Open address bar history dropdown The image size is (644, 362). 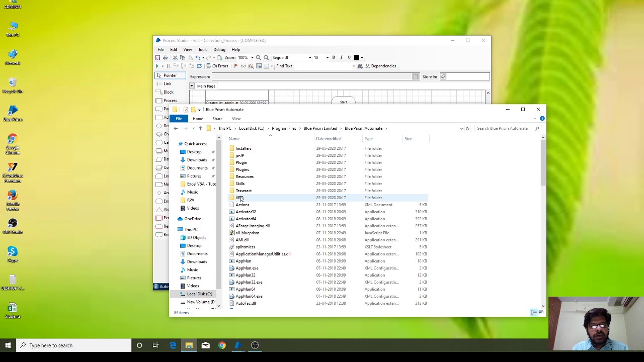461,128
